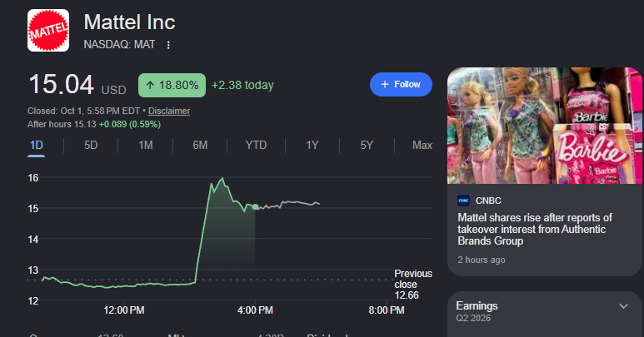
Task: Select the 1D chart range tab
Action: (x=36, y=145)
